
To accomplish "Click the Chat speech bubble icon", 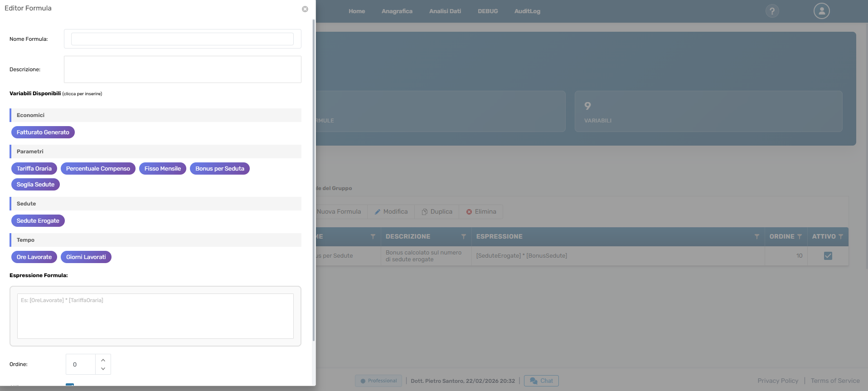I will click(x=533, y=381).
